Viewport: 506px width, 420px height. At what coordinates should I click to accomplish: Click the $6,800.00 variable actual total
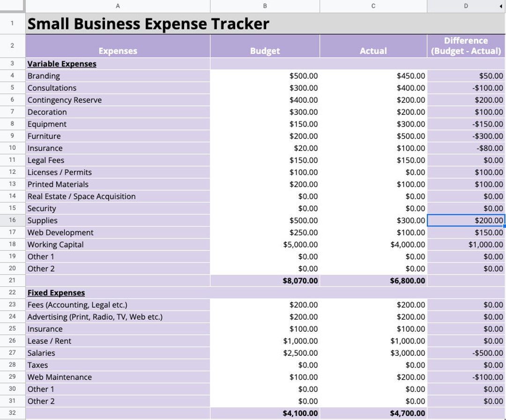point(373,280)
